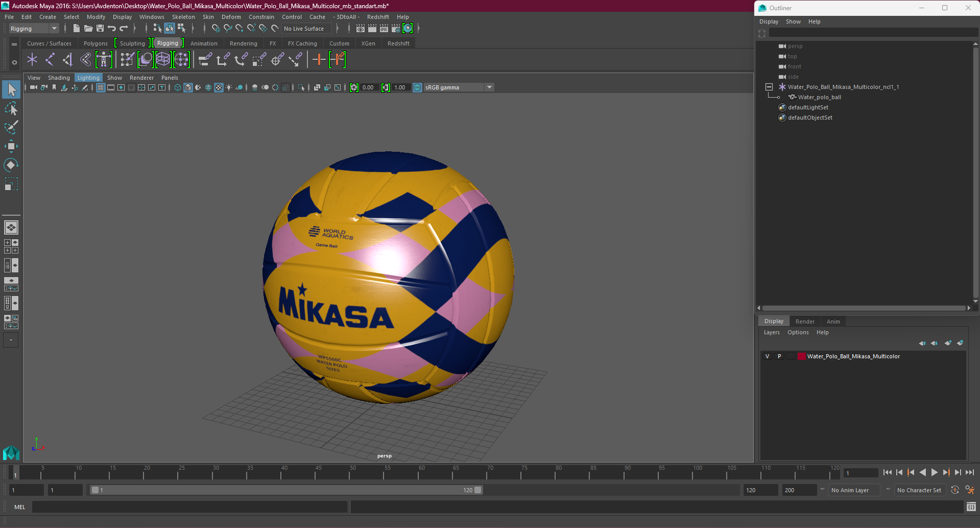Switch to the Render tab in layer editor
The height and width of the screenshot is (528, 980).
pos(805,322)
